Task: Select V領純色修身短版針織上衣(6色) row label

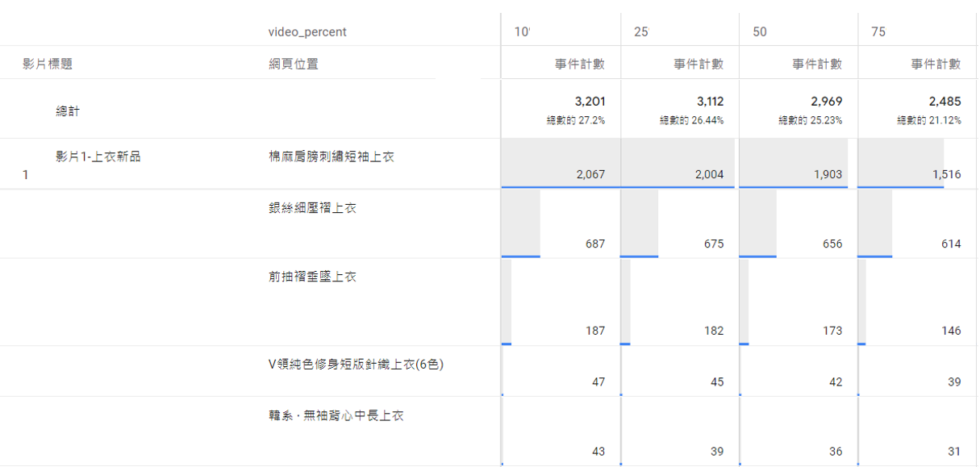Action: pos(356,364)
